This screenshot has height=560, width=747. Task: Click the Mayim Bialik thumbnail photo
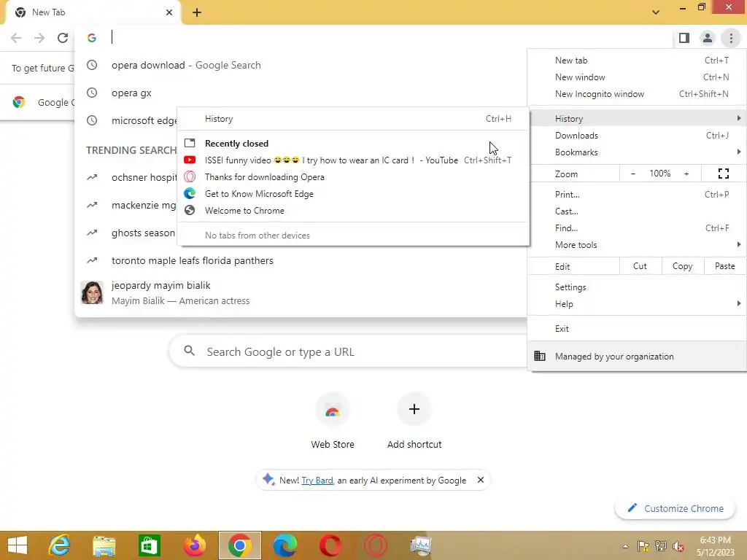tap(92, 292)
